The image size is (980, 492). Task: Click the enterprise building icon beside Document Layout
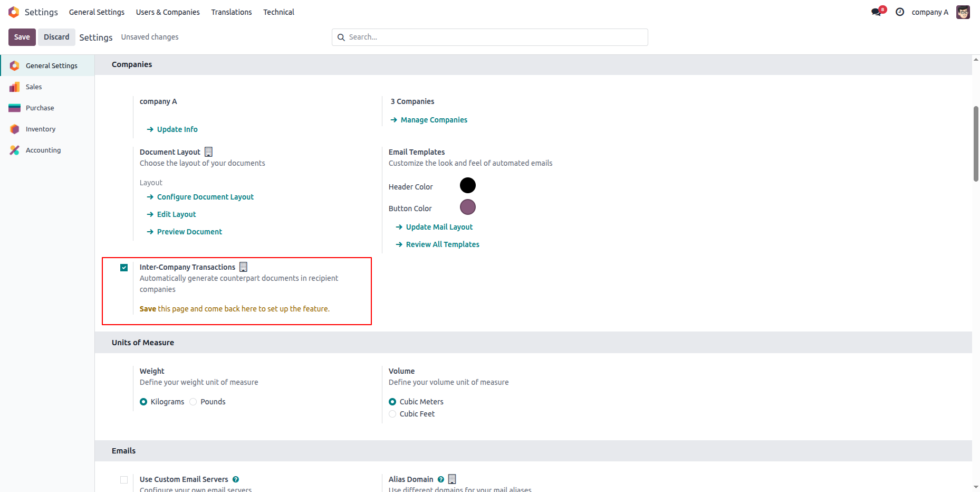click(x=208, y=152)
